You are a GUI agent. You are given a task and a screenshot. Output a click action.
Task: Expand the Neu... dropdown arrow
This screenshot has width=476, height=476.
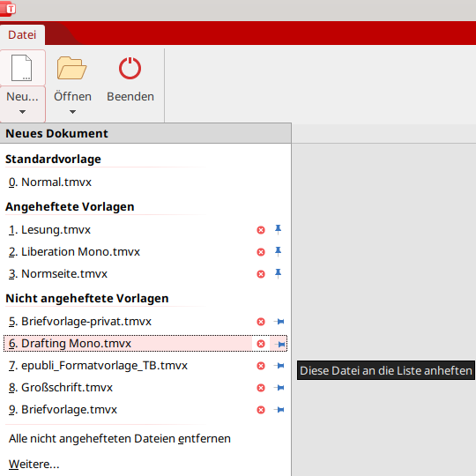point(22,112)
